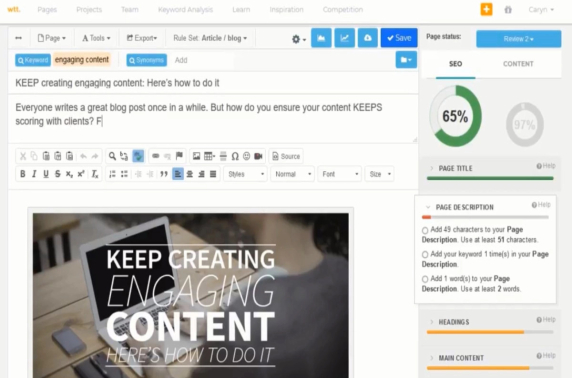
Task: Insert an anchor flag
Action: coord(179,156)
